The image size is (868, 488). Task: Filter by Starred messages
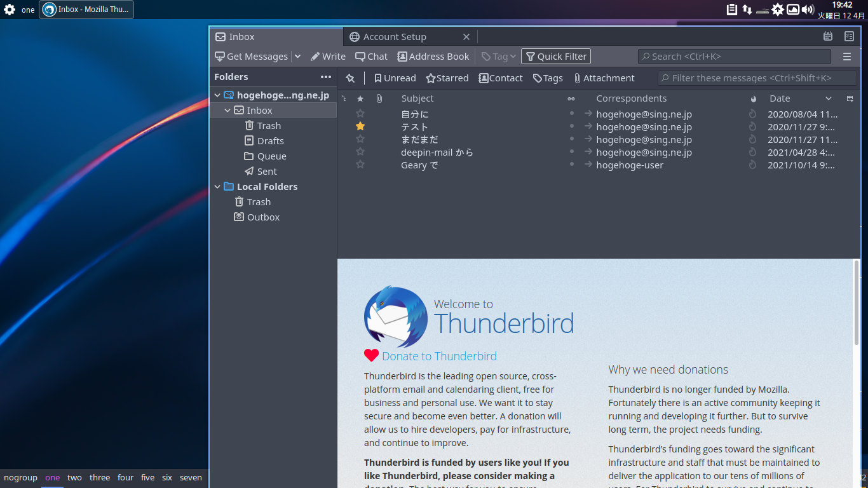point(447,78)
